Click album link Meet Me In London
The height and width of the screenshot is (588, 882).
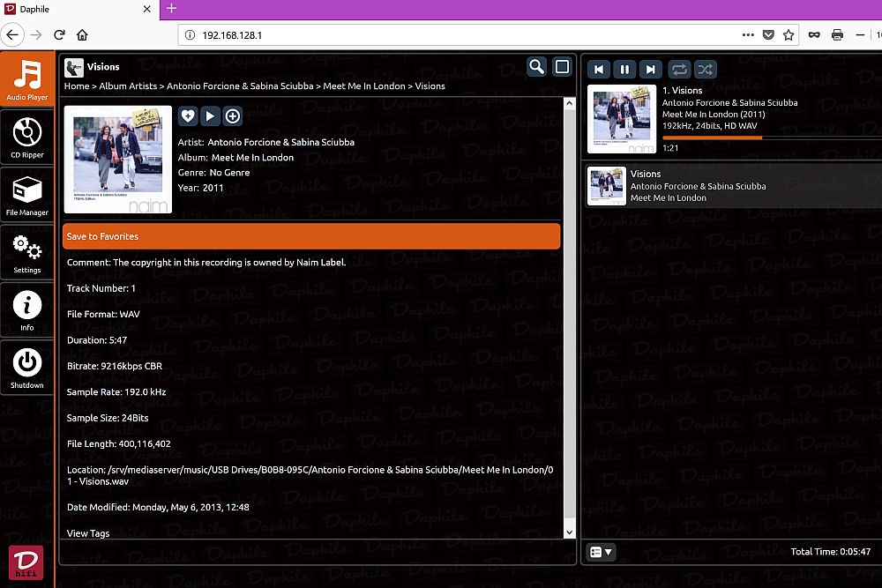(x=252, y=158)
